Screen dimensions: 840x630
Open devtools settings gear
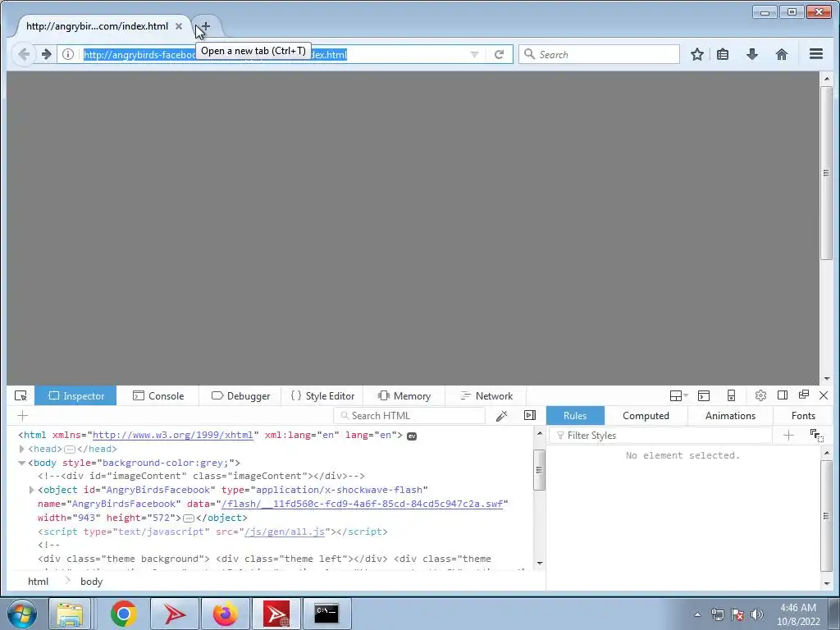click(760, 396)
